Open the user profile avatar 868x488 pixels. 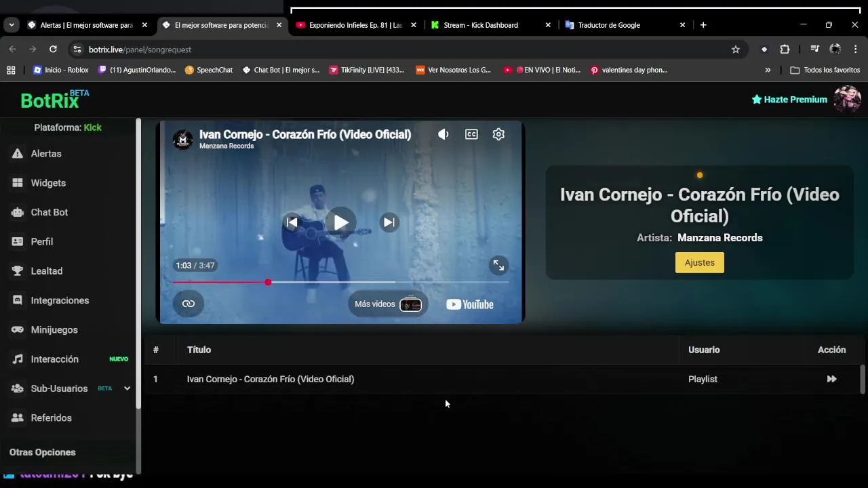tap(847, 99)
